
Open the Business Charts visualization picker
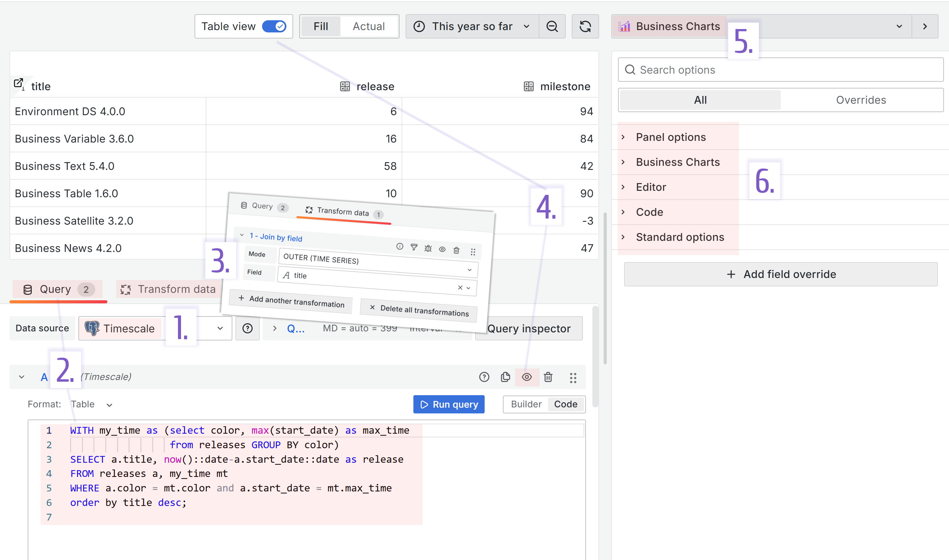tap(761, 26)
